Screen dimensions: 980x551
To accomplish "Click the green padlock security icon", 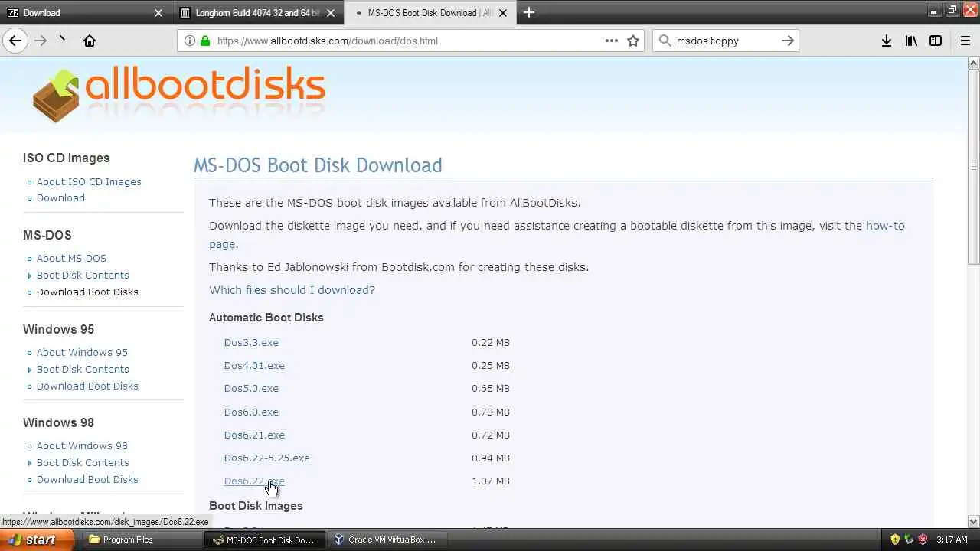I will (204, 41).
